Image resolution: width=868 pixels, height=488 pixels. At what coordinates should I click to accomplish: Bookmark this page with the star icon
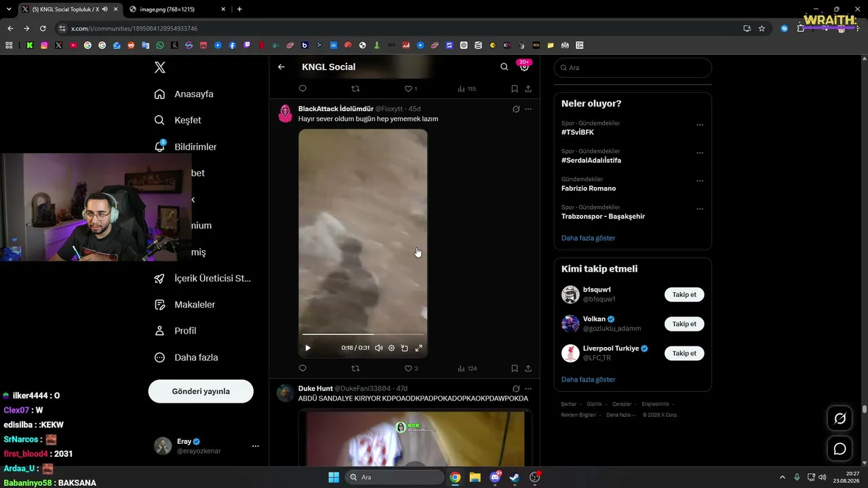tap(762, 28)
